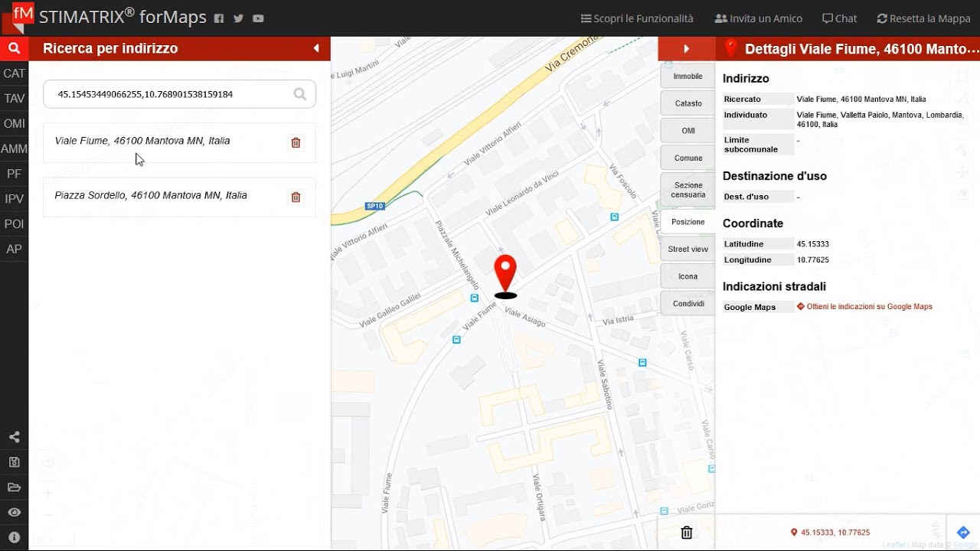Viewport: 980px width, 551px height.
Task: Click Invita un Amico
Action: point(758,18)
